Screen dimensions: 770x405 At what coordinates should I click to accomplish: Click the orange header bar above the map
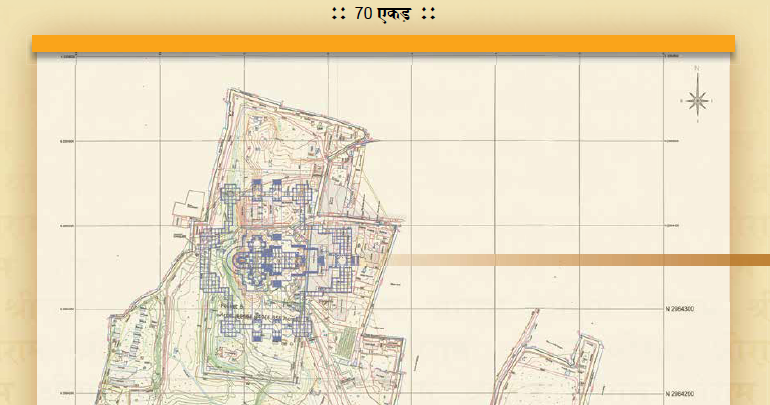383,43
